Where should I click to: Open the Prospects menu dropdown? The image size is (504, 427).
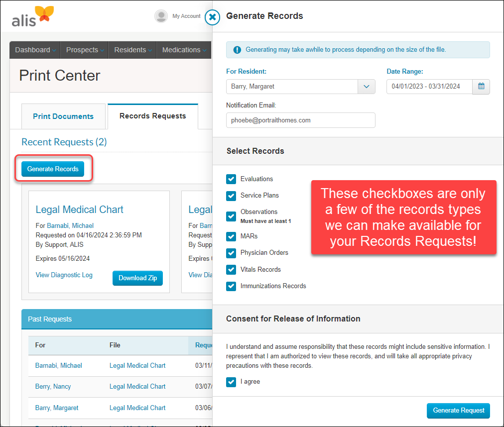85,50
